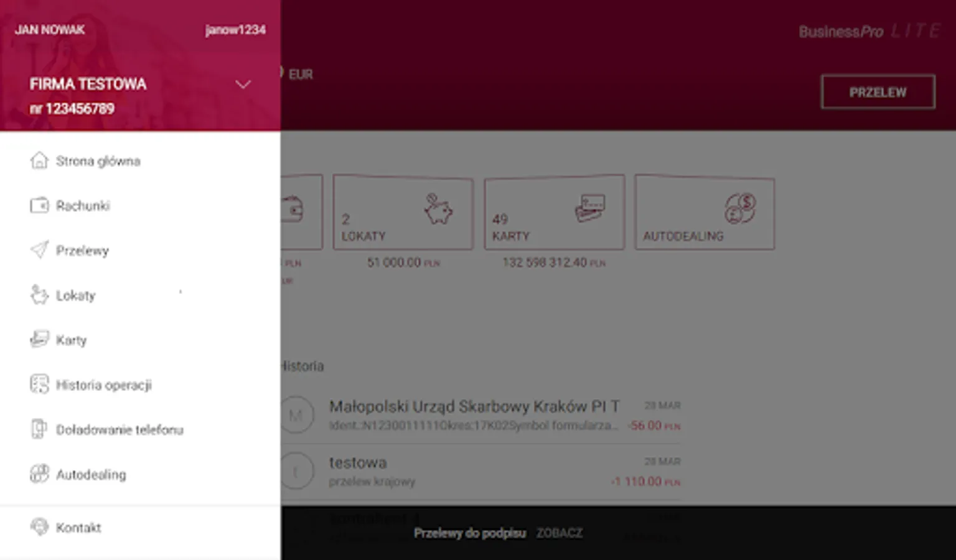Screen dimensions: 956x560
Task: Open the testowa przelew krajowy transaction
Action: pos(481,472)
